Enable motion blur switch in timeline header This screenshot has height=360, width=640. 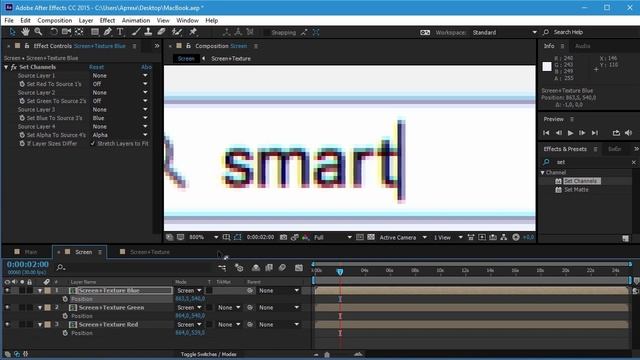click(282, 268)
